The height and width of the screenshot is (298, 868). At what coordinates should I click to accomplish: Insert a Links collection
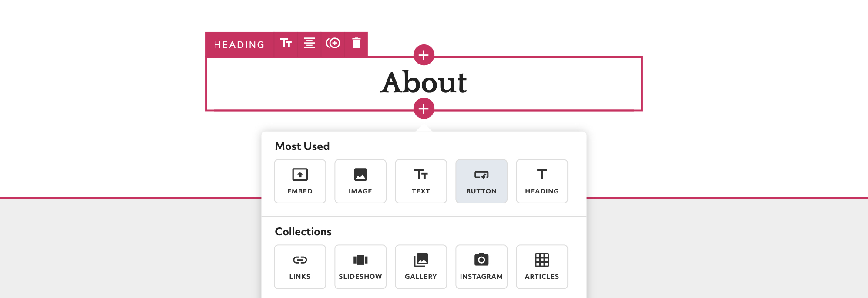point(300,267)
